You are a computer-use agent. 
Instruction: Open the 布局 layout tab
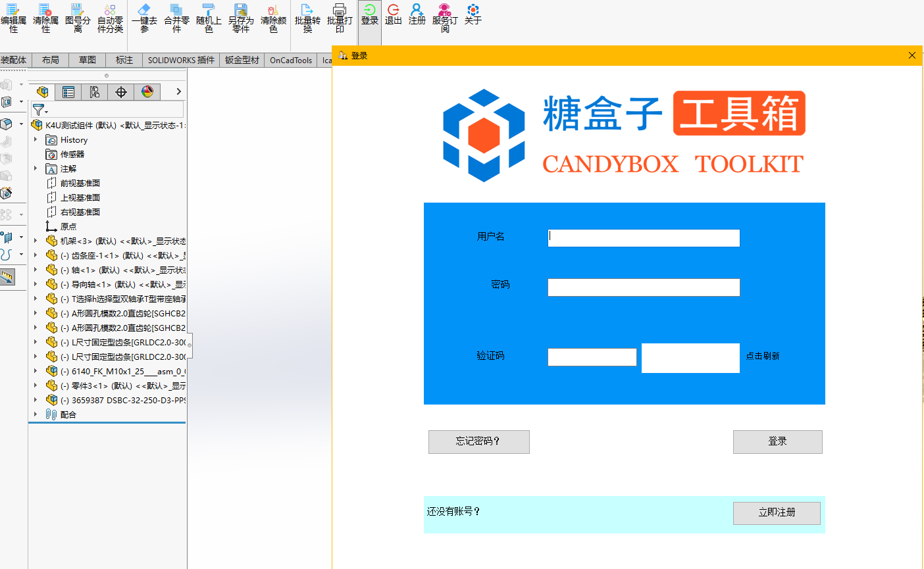(51, 60)
